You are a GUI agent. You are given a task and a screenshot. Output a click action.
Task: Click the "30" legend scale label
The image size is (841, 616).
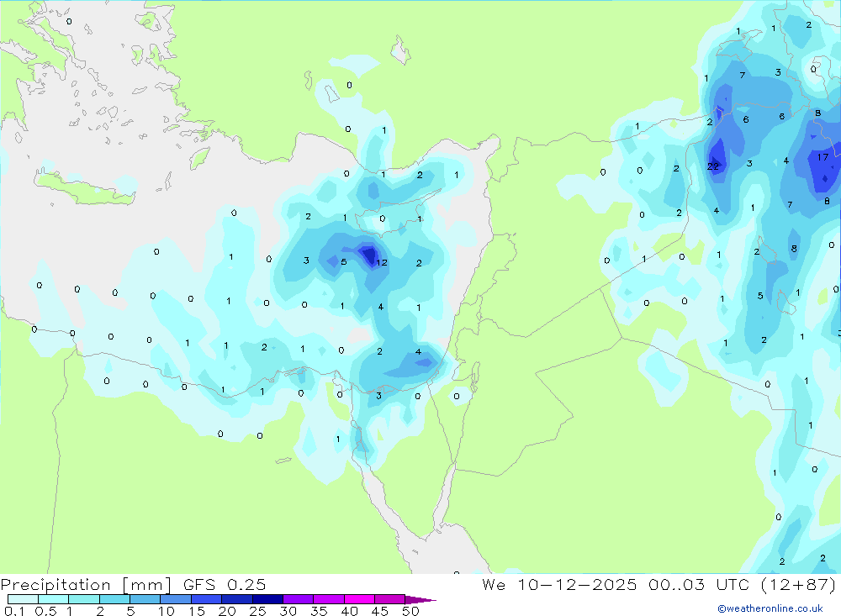click(x=288, y=611)
